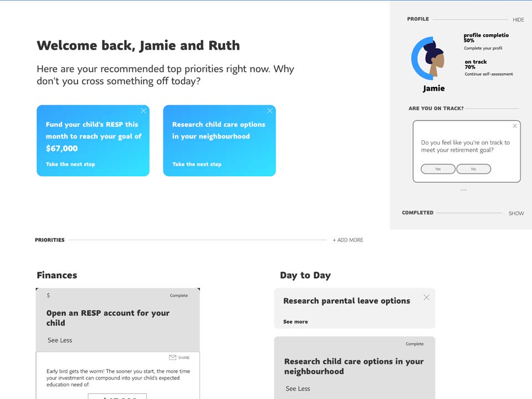Answer No to retirement goal question
This screenshot has height=399, width=532.
(x=474, y=169)
